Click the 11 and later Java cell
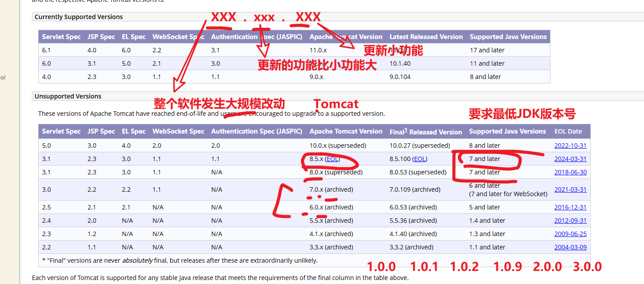Image resolution: width=644 pixels, height=284 pixels. click(x=487, y=63)
